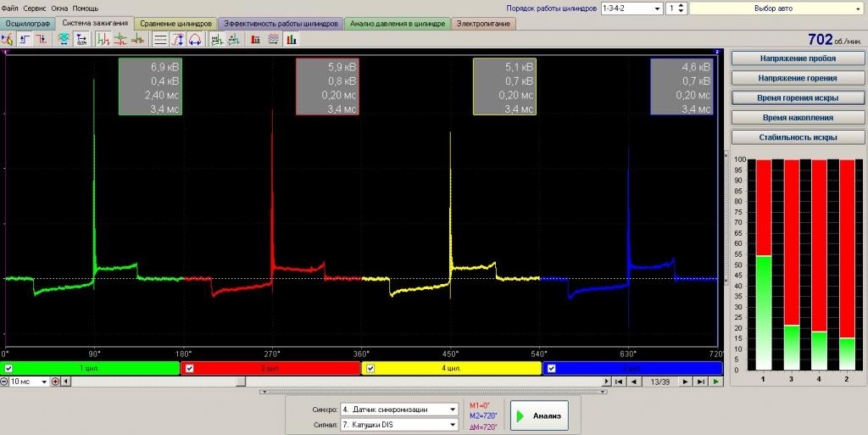Select the overlaid cylinders display icon
Image resolution: width=868 pixels, height=435 pixels.
(x=138, y=39)
